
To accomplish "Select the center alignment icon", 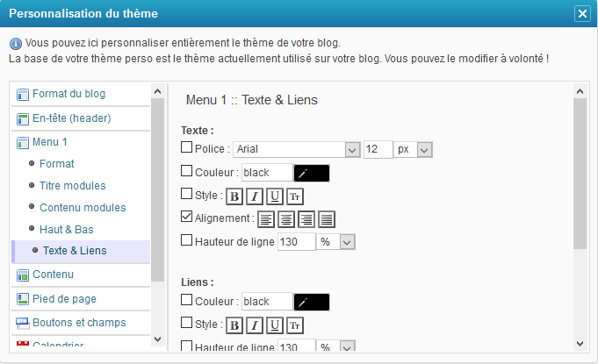I will point(286,218).
